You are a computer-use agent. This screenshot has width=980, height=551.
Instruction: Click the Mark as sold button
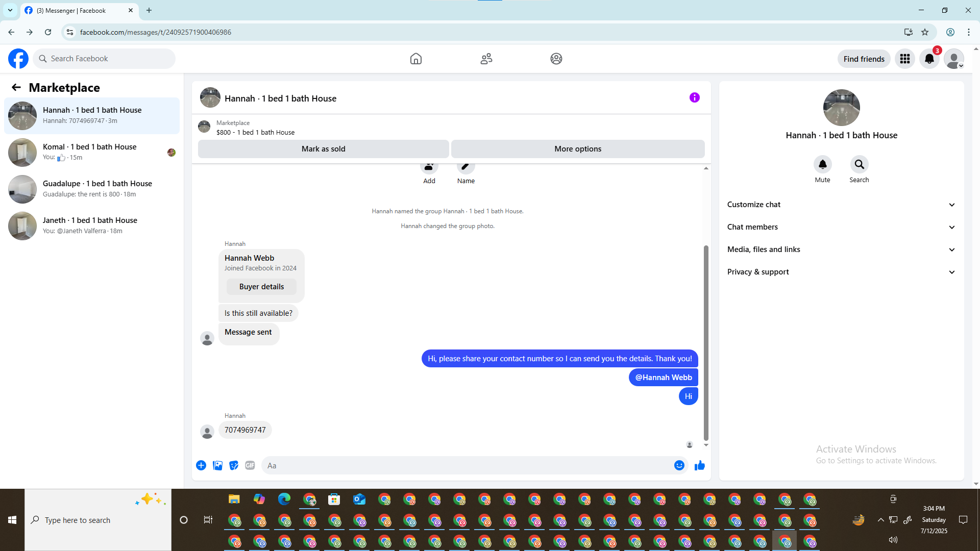tap(323, 149)
